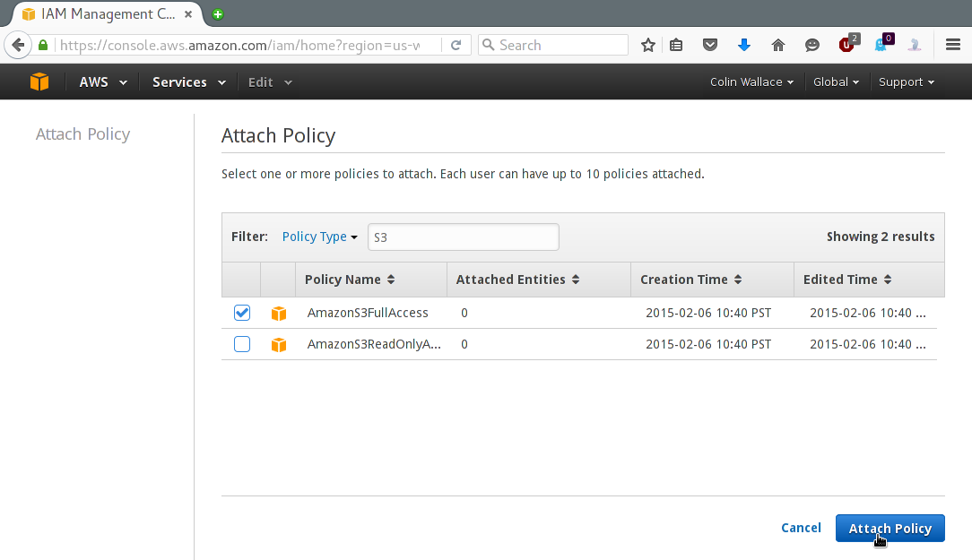Select the AmazonS3ReadOnlyA... policy name

click(374, 344)
